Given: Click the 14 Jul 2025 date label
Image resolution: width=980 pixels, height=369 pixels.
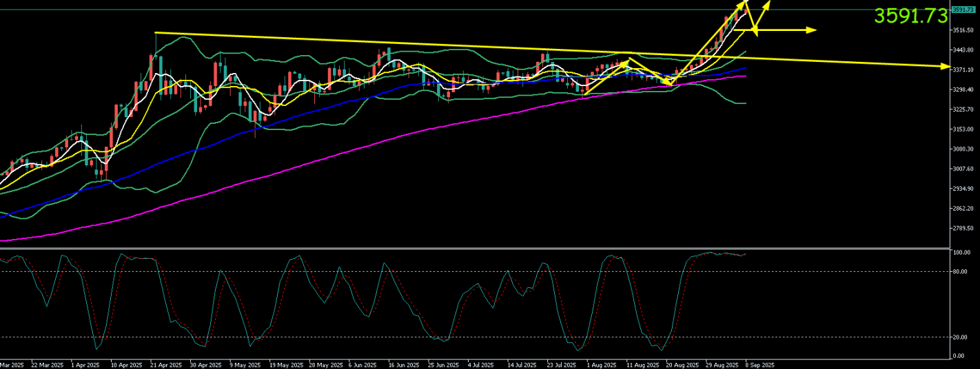Looking at the screenshot, I should tap(521, 365).
